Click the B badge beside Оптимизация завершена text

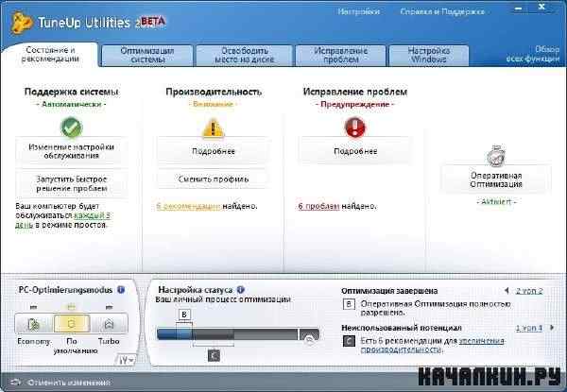tap(349, 304)
